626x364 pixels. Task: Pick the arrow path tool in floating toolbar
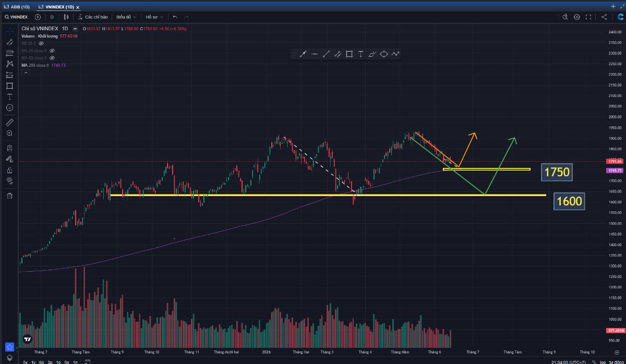395,54
